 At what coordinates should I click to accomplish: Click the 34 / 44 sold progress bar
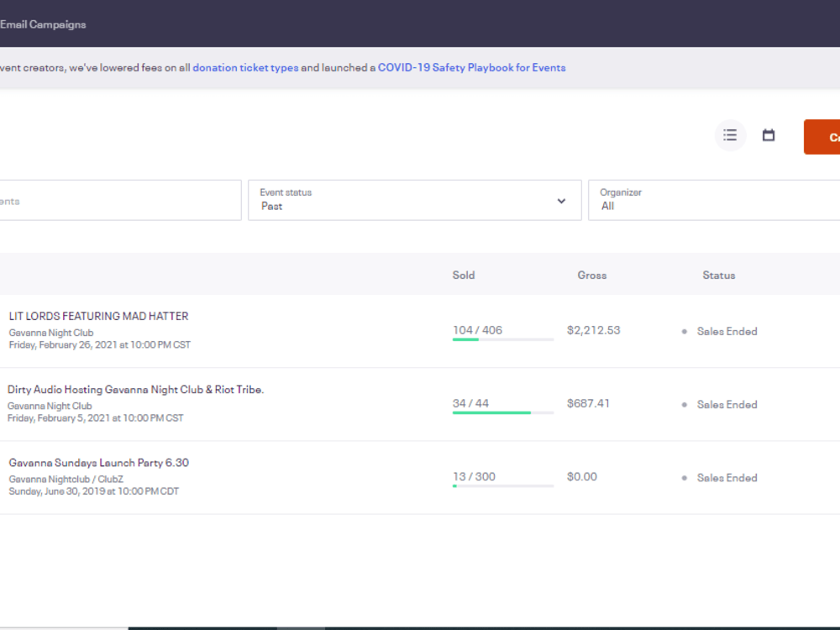(x=503, y=412)
